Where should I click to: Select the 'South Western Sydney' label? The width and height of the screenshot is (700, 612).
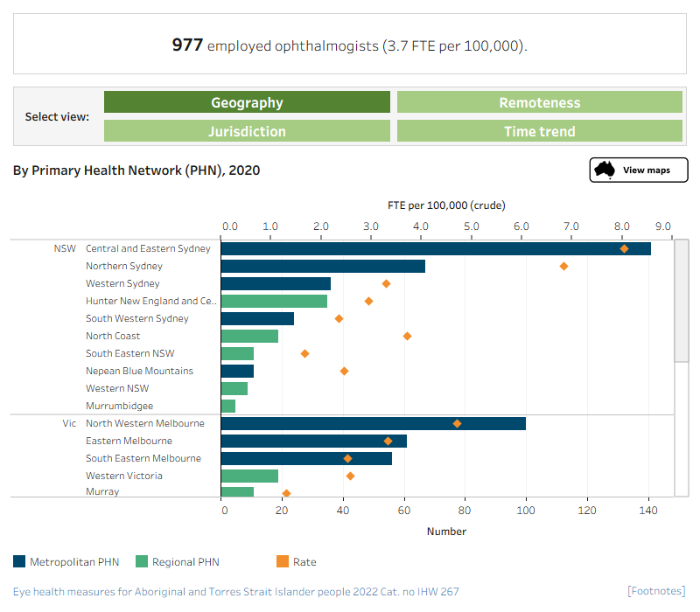pyautogui.click(x=137, y=318)
